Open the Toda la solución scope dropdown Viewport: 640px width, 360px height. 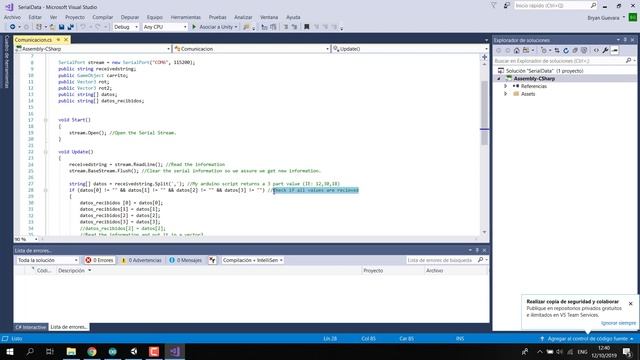tap(47, 260)
